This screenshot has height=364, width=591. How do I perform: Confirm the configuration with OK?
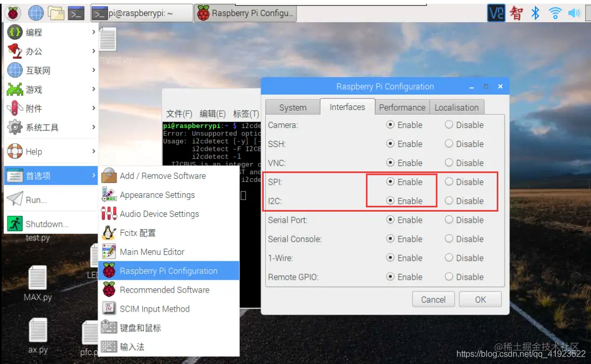pyautogui.click(x=480, y=299)
